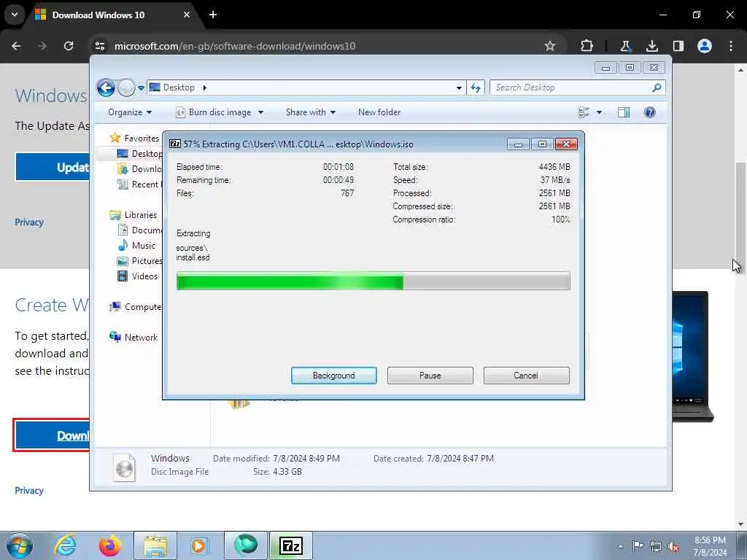Viewport: 747px width, 560px height.
Task: Open the Windows Start button
Action: click(20, 545)
